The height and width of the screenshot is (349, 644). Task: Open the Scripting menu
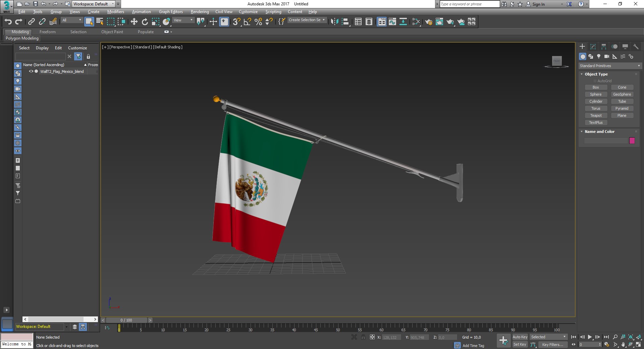273,12
